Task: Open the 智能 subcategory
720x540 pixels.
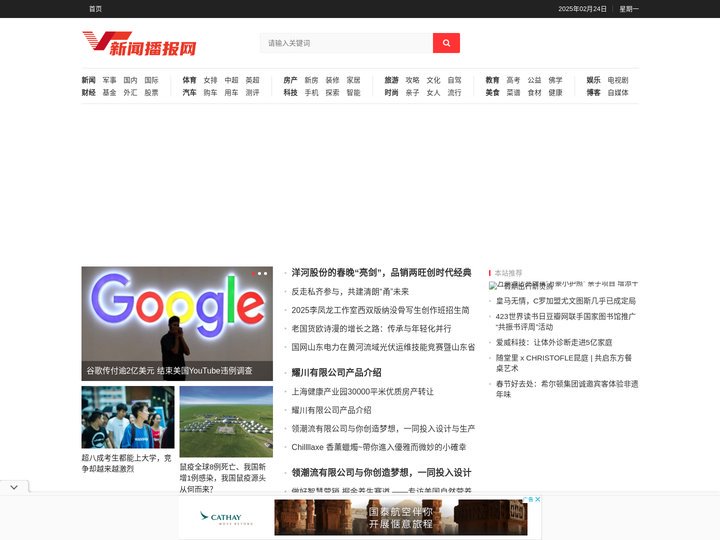Action: pyautogui.click(x=353, y=92)
